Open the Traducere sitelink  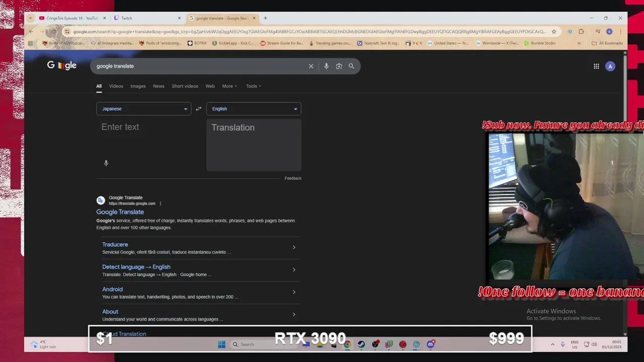pyautogui.click(x=115, y=244)
